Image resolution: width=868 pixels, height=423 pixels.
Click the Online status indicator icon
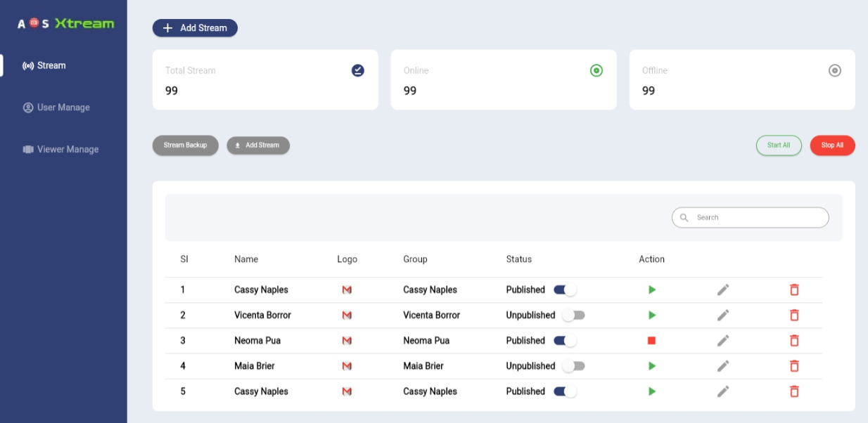(596, 70)
